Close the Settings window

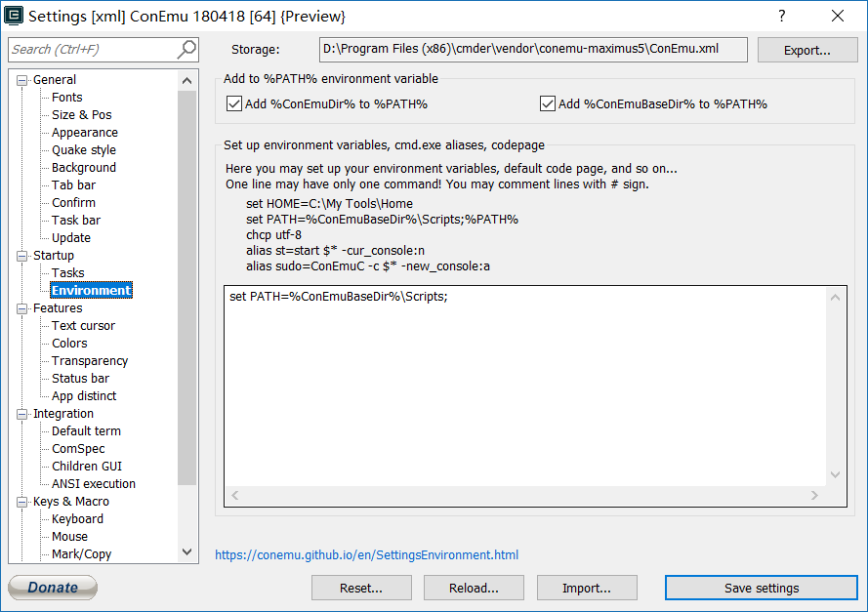[x=838, y=16]
